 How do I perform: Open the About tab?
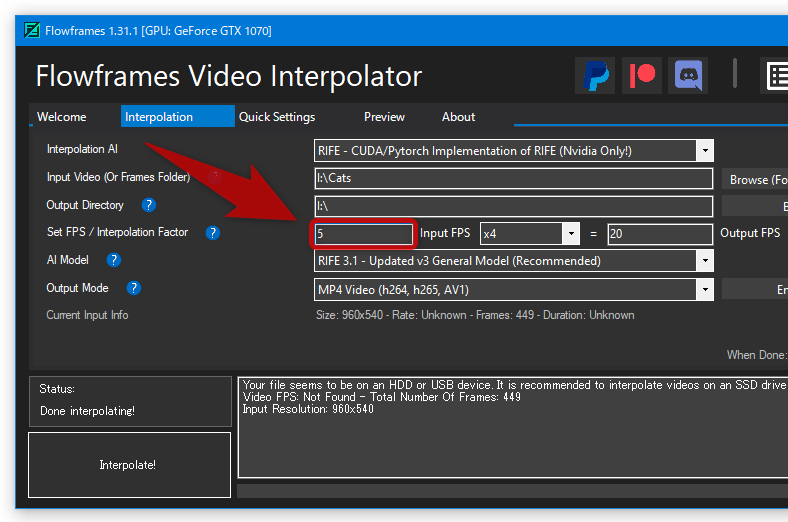point(458,117)
